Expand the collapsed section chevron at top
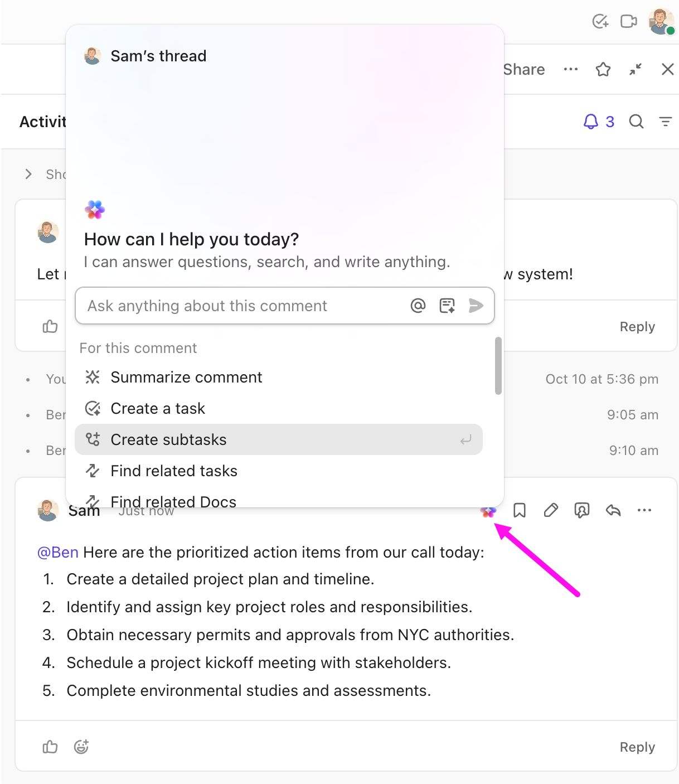The width and height of the screenshot is (679, 784). click(28, 174)
